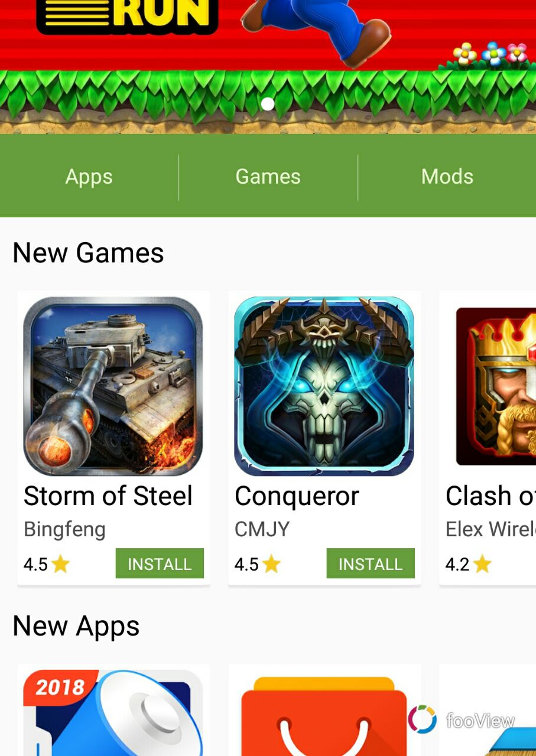Tap the Conqueror rating star
Screen dimensions: 536x756
click(x=271, y=565)
